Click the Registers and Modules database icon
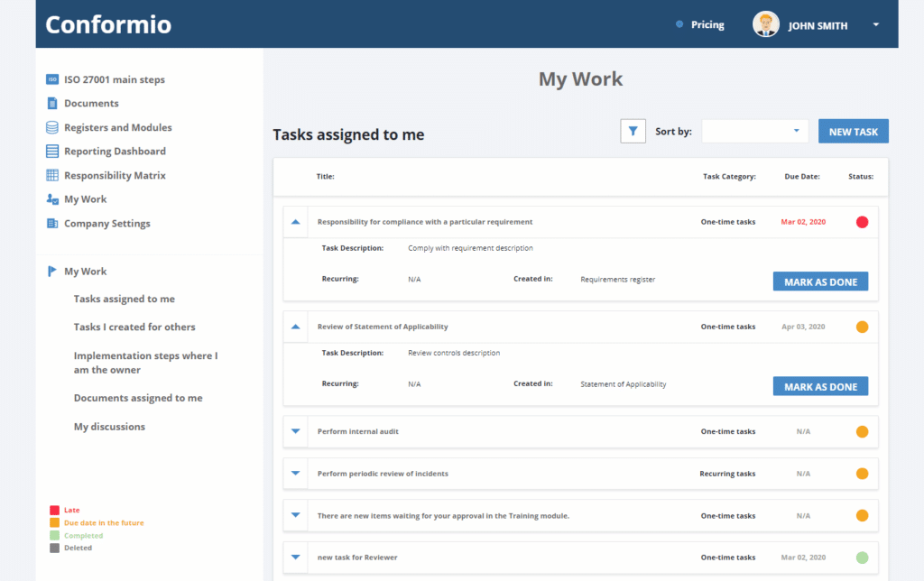 pos(52,127)
